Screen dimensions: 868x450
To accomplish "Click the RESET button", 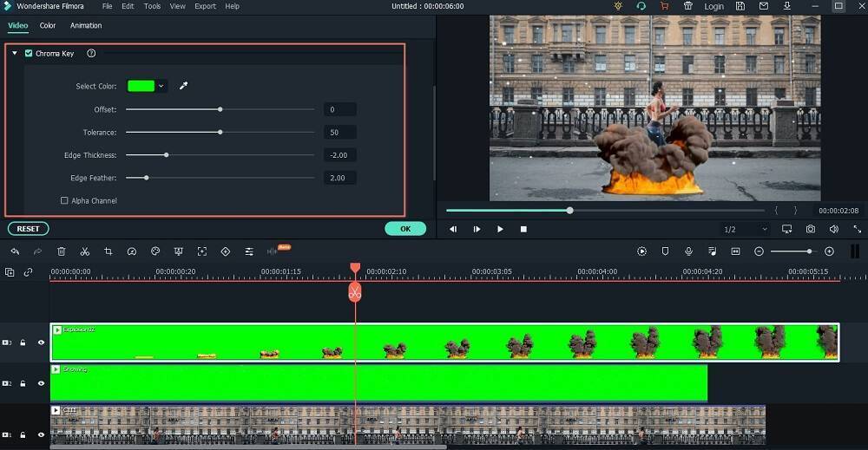I will (x=29, y=229).
